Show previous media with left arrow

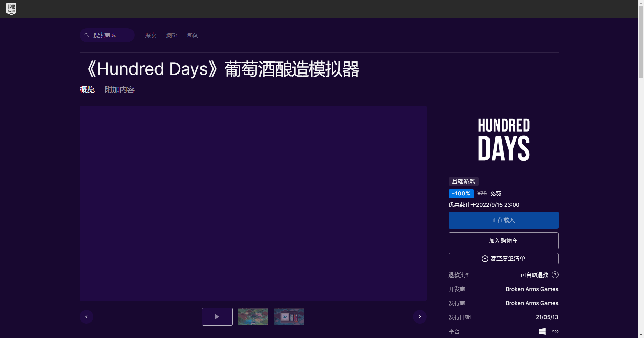coord(87,317)
